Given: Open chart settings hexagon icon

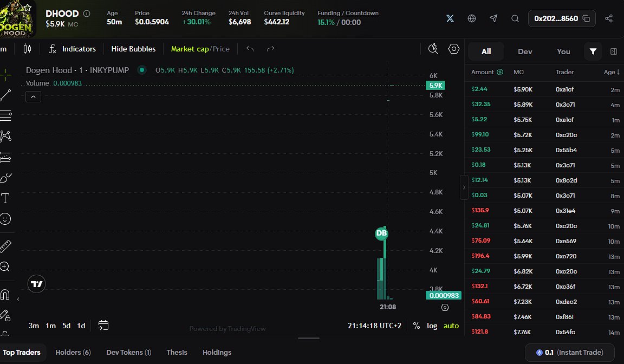Looking at the screenshot, I should point(454,49).
